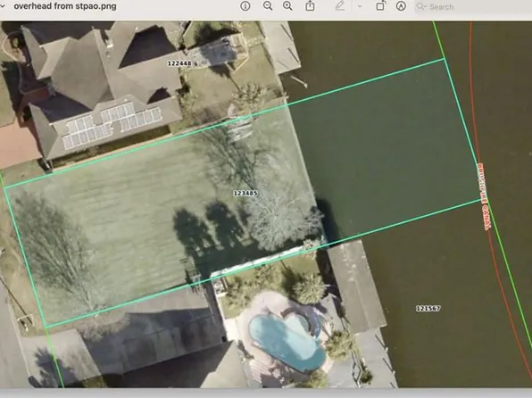Click parcel label 123485 on the map

(245, 193)
